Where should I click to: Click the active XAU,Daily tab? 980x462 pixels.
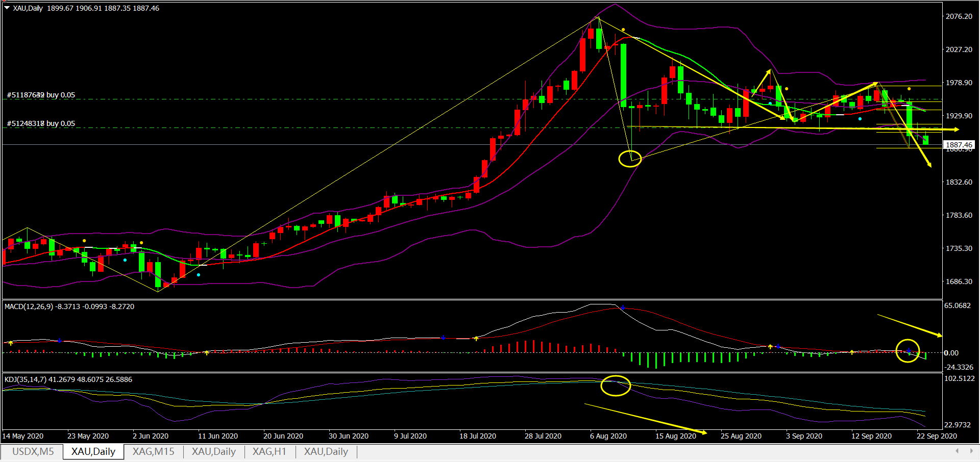tap(93, 452)
